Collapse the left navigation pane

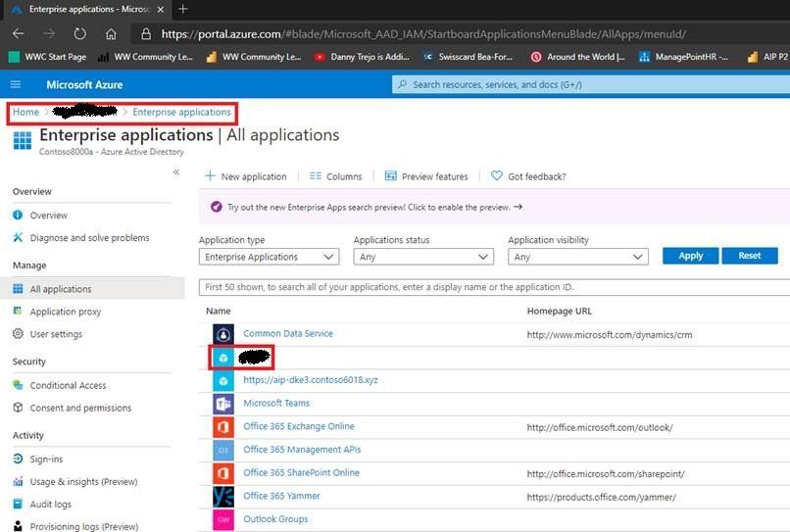click(176, 171)
